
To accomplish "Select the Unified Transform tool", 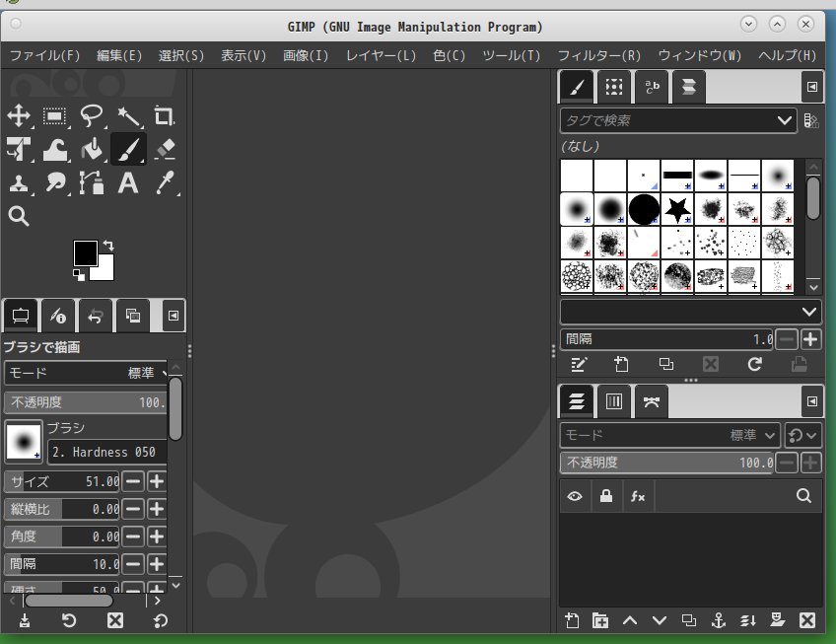I will pos(19,149).
